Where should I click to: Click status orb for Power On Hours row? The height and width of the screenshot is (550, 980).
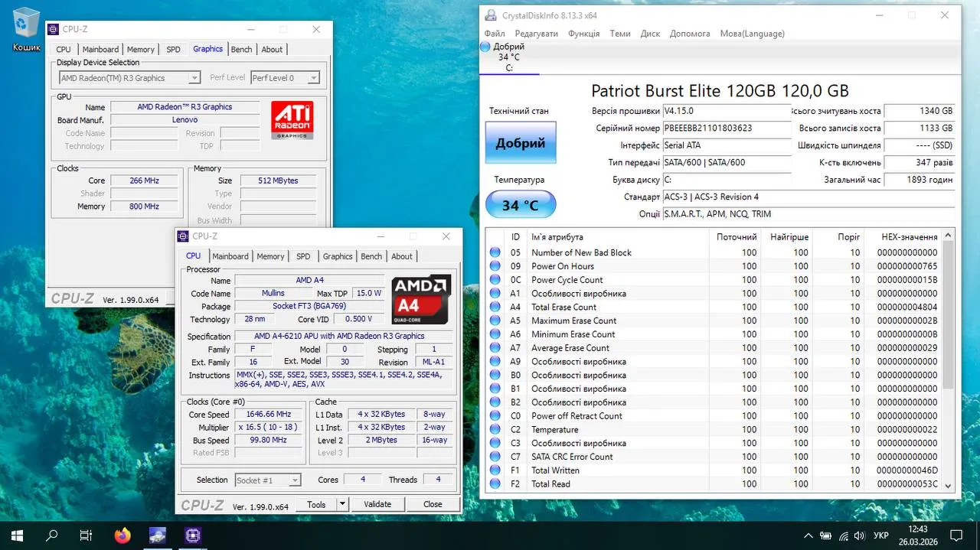(x=495, y=266)
